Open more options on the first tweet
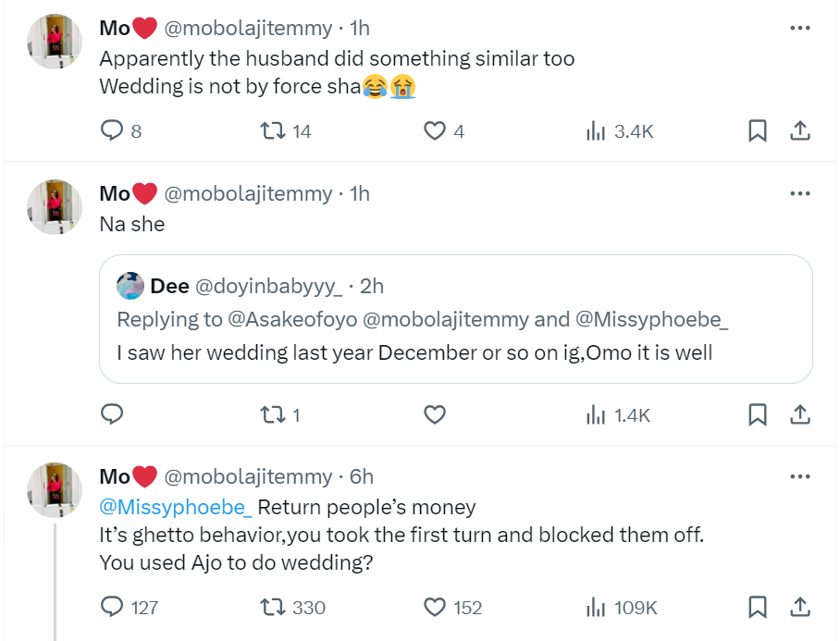The image size is (840, 641). coord(800,29)
